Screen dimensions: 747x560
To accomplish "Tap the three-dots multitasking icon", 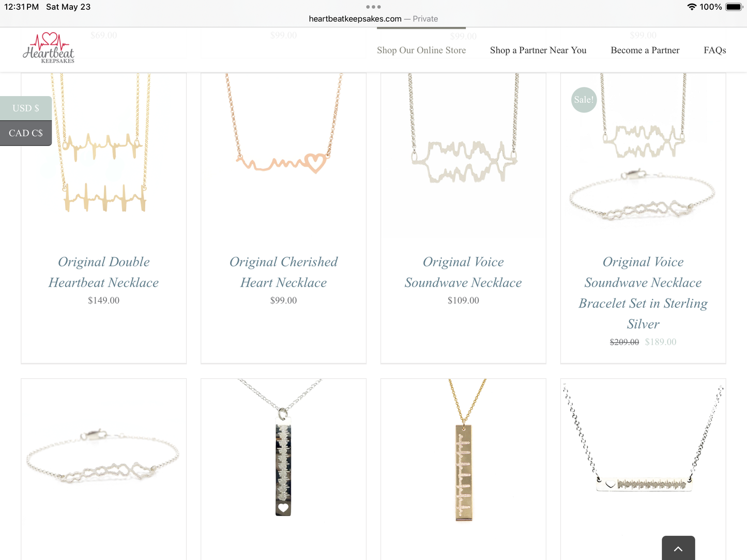I will point(373,7).
